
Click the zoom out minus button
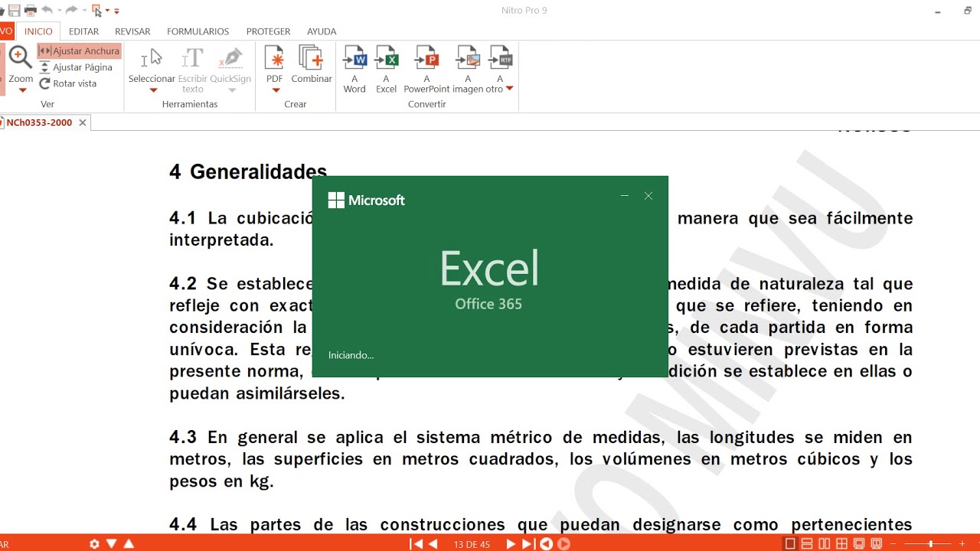[x=893, y=544]
